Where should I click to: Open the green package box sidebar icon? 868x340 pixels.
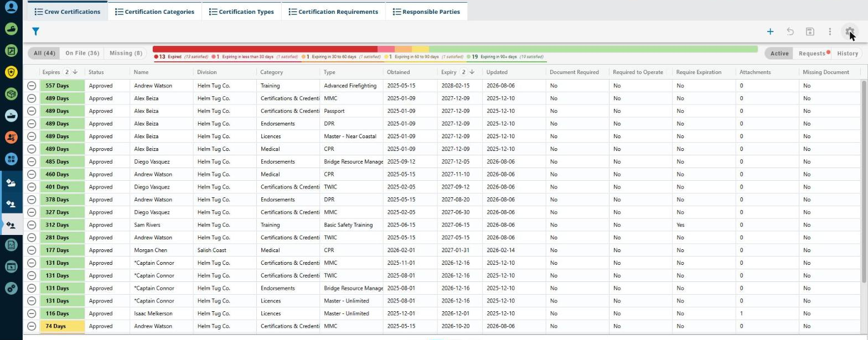[11, 94]
